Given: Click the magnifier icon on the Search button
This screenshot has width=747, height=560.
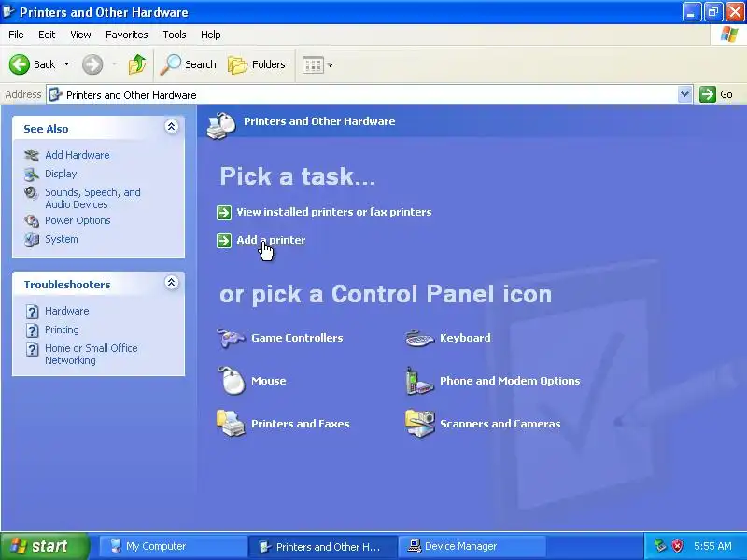Looking at the screenshot, I should pos(170,64).
